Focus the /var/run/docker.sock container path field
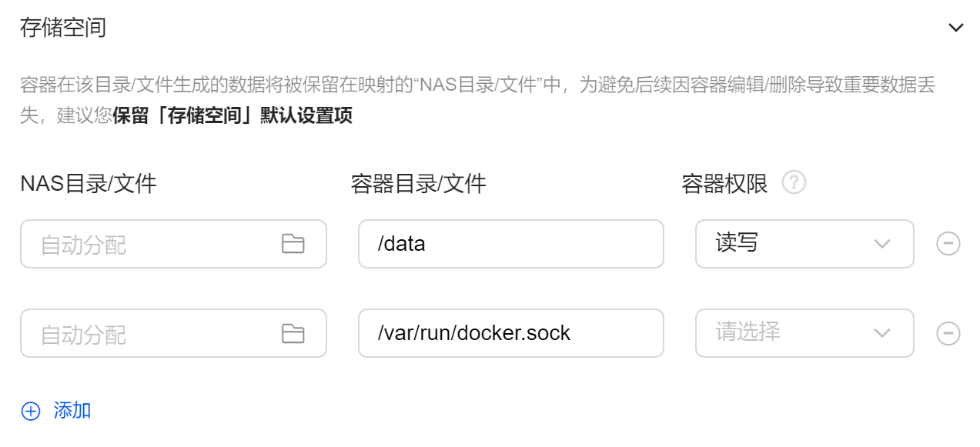The width and height of the screenshot is (980, 447). point(510,333)
